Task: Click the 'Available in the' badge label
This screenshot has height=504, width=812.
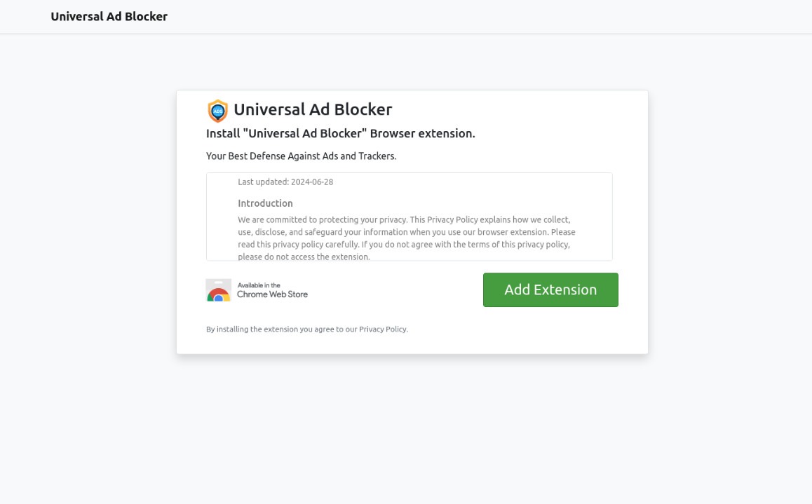Action: [x=257, y=285]
